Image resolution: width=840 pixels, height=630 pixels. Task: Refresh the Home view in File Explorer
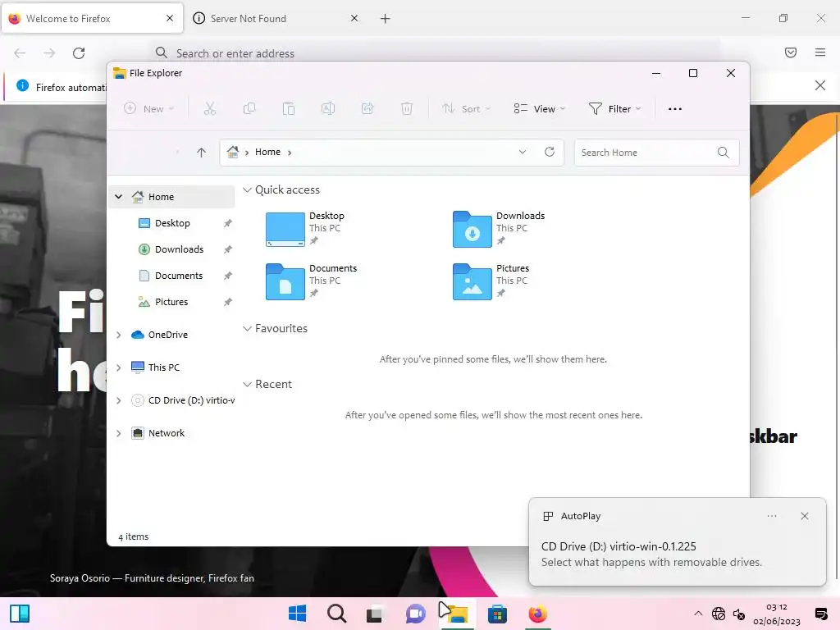point(550,152)
